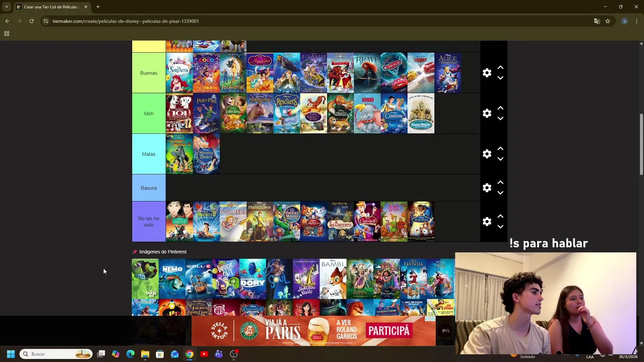Screen dimensions: 644x362
Task: Select The Great Mouse Detective poster
Action: point(287,222)
